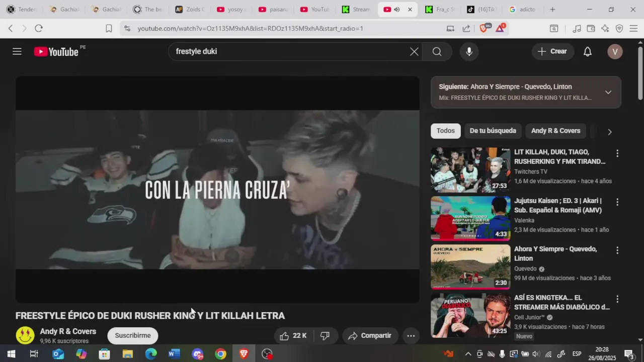Reload the page in the browser
This screenshot has height=362, width=644.
point(39,28)
